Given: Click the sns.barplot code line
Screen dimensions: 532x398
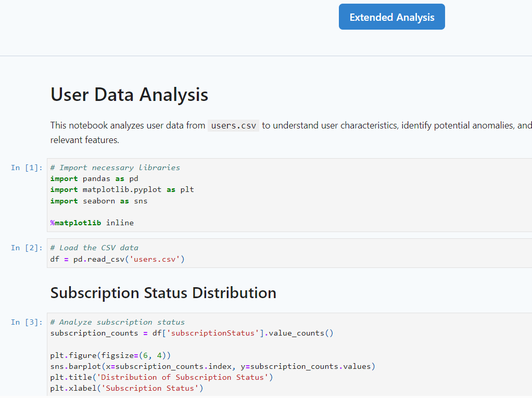Looking at the screenshot, I should click(213, 366).
